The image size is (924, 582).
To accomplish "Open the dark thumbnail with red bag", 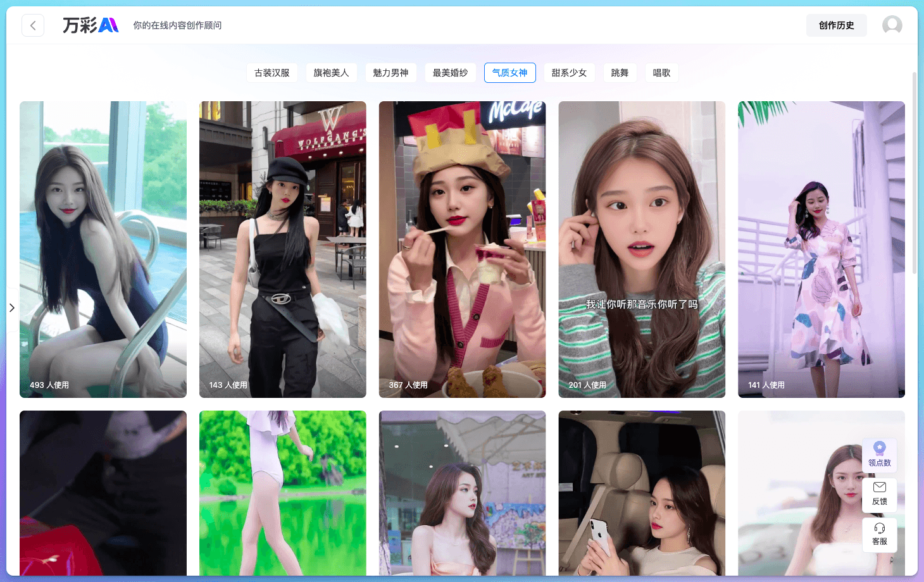I will tap(103, 493).
